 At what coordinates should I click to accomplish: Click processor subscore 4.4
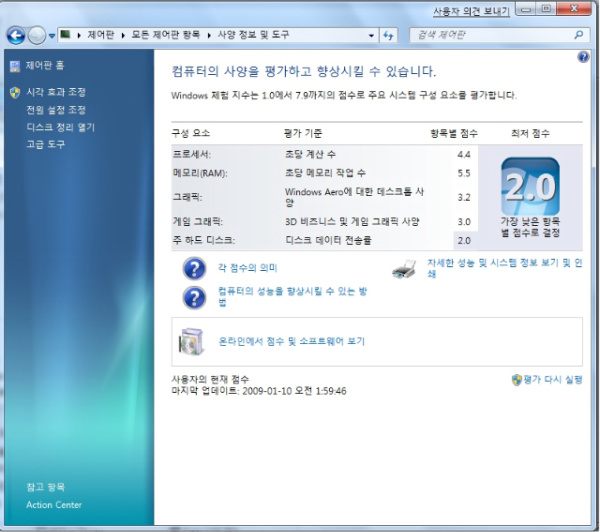click(464, 155)
